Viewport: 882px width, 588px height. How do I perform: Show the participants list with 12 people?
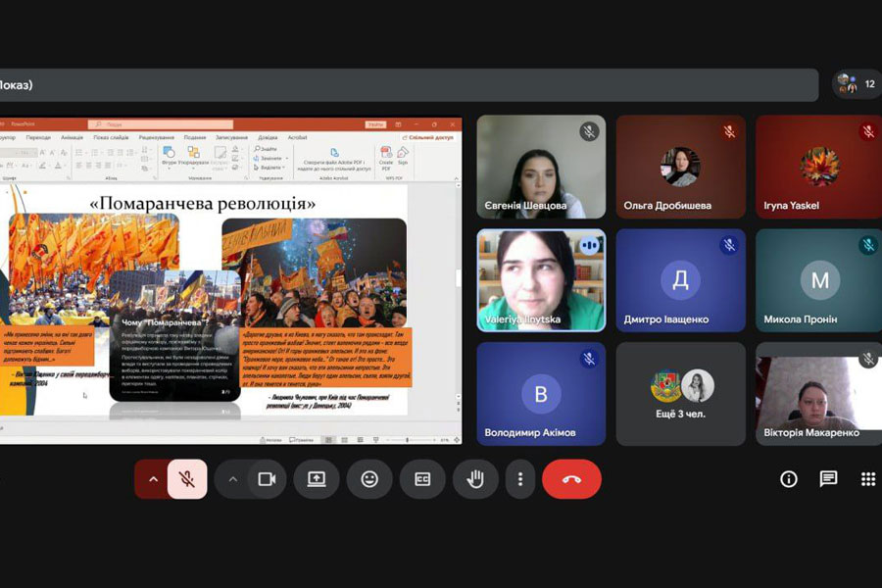click(x=856, y=84)
